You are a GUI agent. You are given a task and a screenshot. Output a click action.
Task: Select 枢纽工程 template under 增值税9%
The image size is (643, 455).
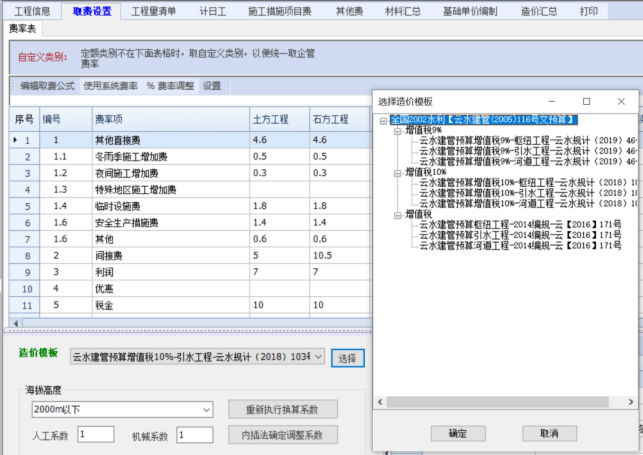pos(530,141)
